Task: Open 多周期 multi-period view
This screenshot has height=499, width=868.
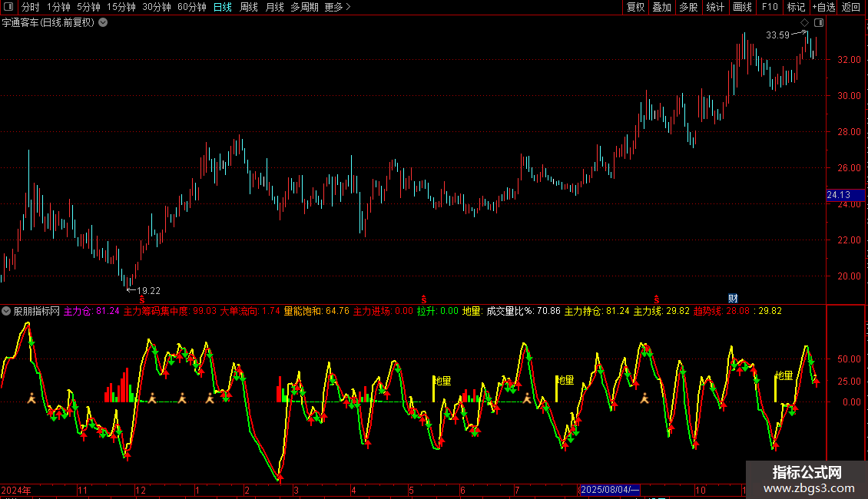Action: 304,7
